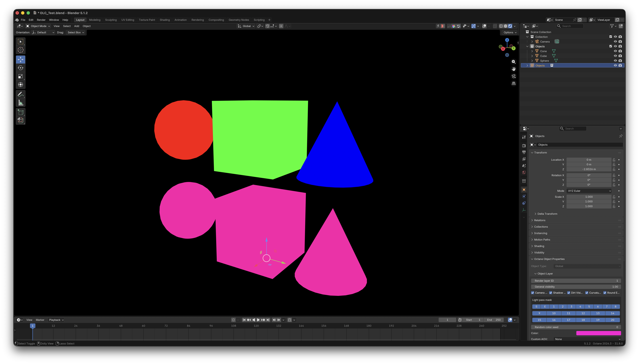The width and height of the screenshot is (639, 364).
Task: Uncheck the Camera visibility checkbox
Action: click(533, 293)
